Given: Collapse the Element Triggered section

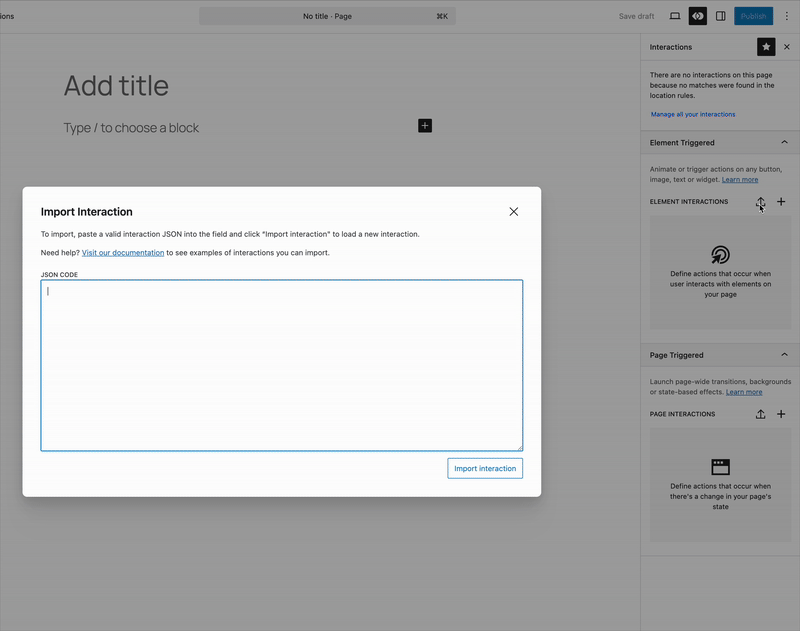Looking at the screenshot, I should click(784, 142).
